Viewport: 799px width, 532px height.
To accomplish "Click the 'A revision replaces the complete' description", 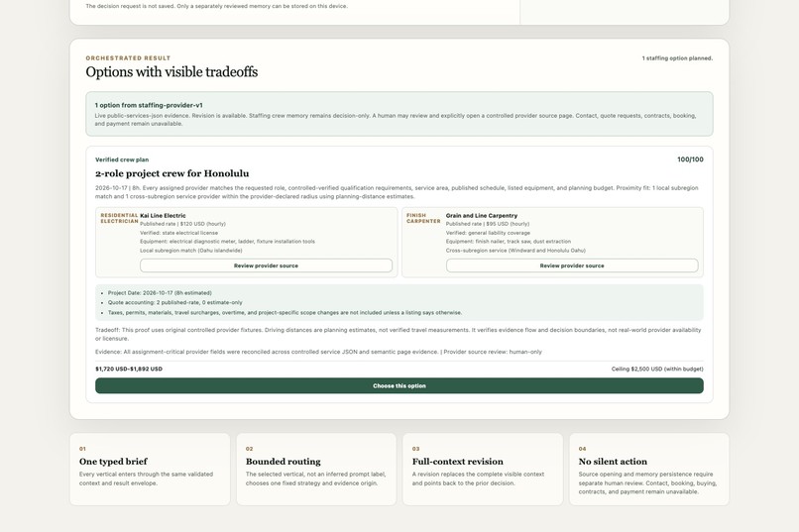I will point(479,479).
